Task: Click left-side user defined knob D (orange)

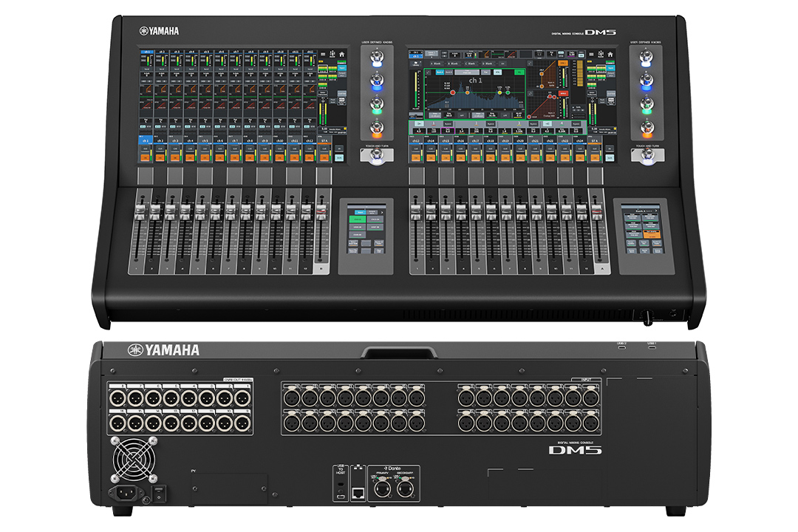Action: click(x=377, y=128)
